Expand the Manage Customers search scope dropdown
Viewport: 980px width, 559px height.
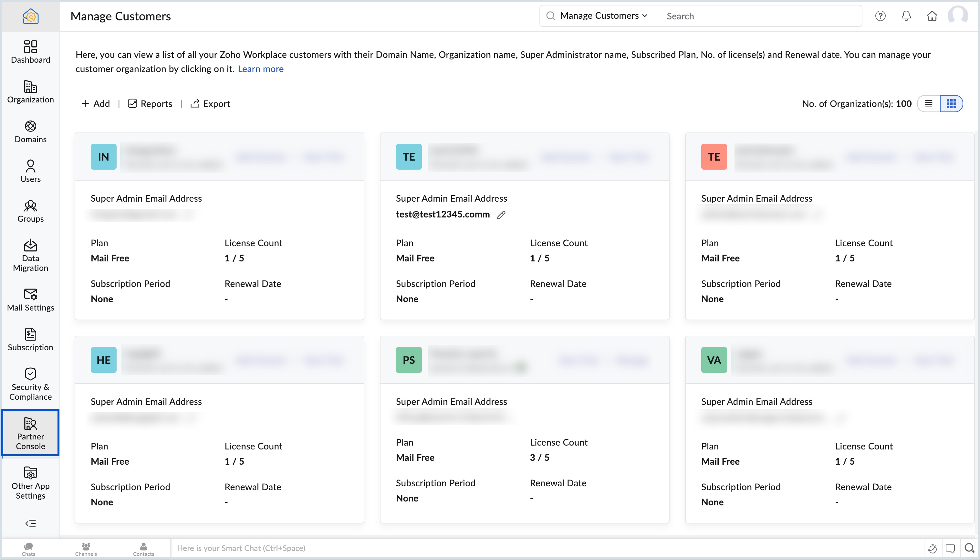tap(604, 16)
